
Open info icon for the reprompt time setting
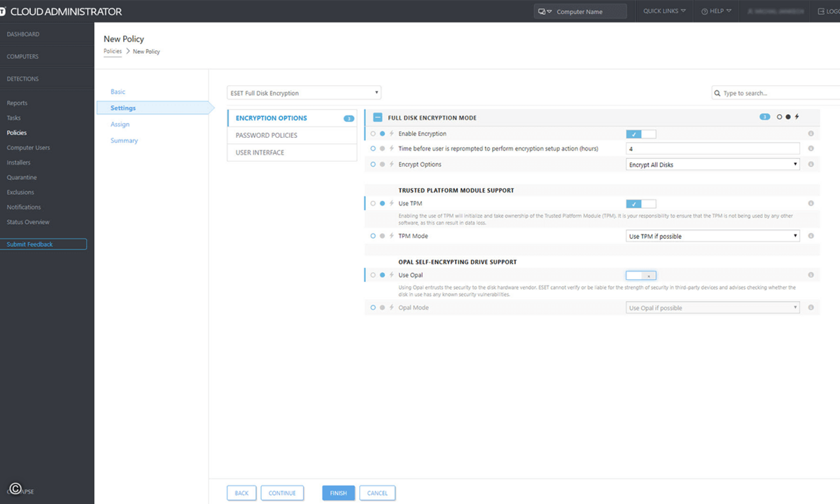(x=811, y=148)
